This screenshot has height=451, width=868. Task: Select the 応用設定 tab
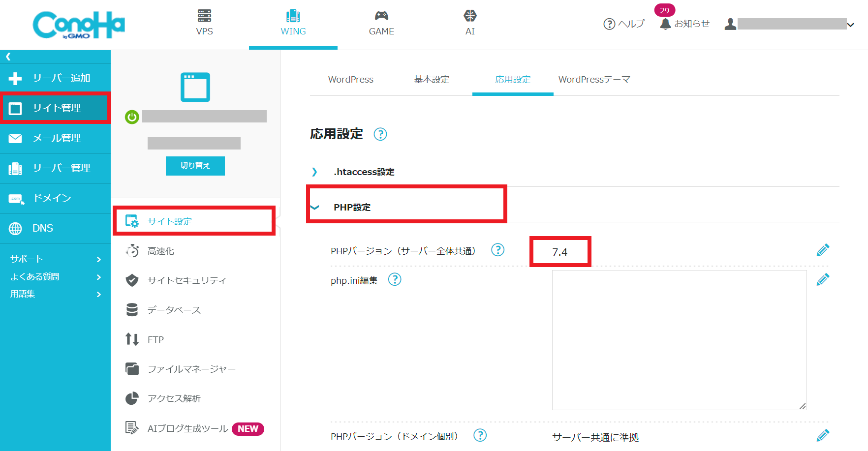[513, 80]
